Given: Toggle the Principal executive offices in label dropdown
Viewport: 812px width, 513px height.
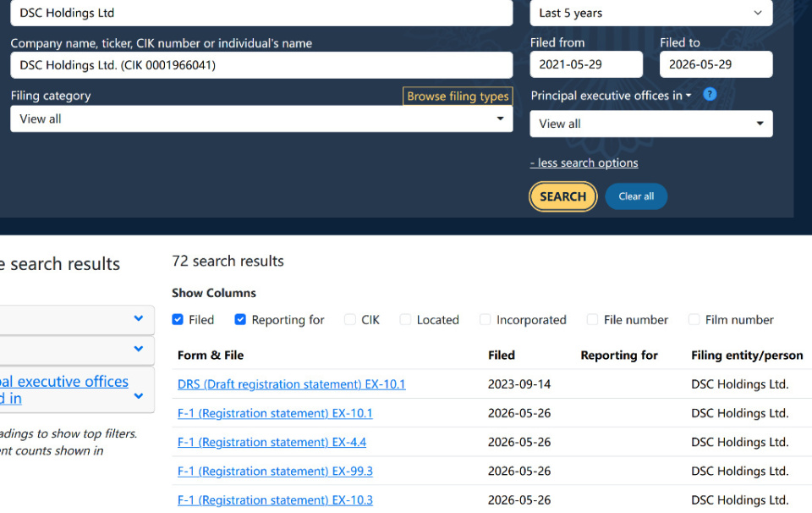Looking at the screenshot, I should 611,96.
